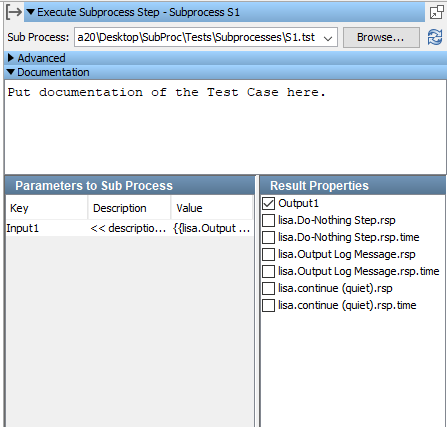Click the Browse... button

click(381, 37)
